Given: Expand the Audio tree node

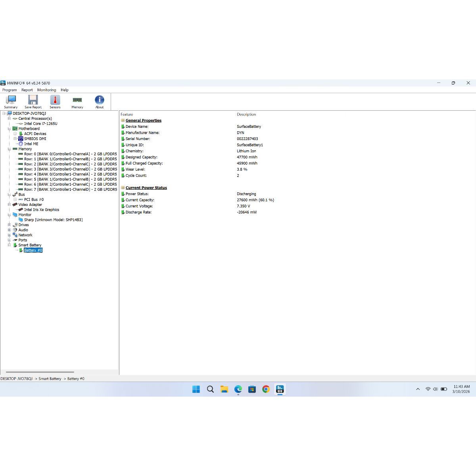Looking at the screenshot, I should [x=9, y=230].
